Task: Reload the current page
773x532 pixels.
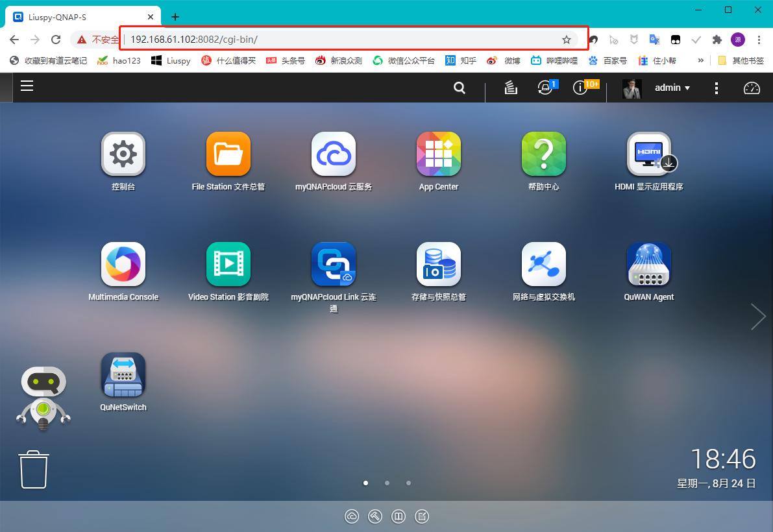Action: [x=56, y=40]
